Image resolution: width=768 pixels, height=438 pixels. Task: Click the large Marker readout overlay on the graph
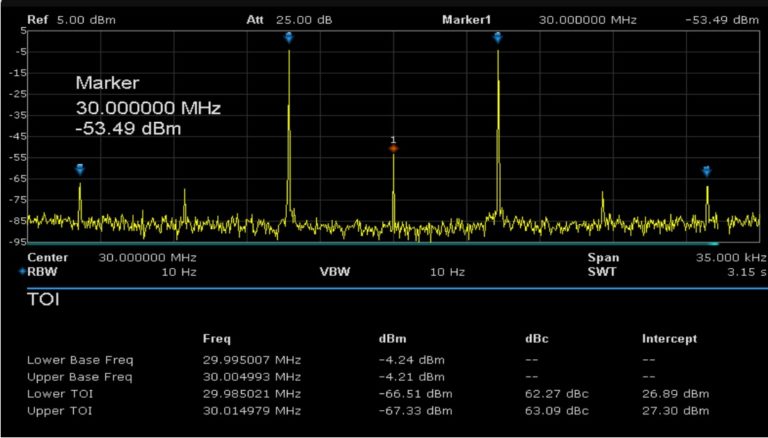pyautogui.click(x=148, y=106)
